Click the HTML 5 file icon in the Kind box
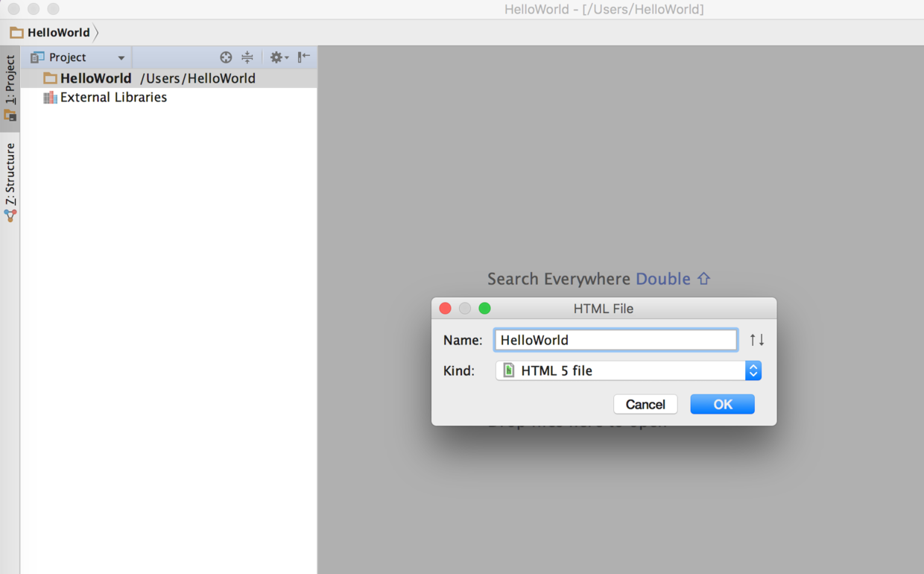Image resolution: width=924 pixels, height=574 pixels. click(x=509, y=370)
